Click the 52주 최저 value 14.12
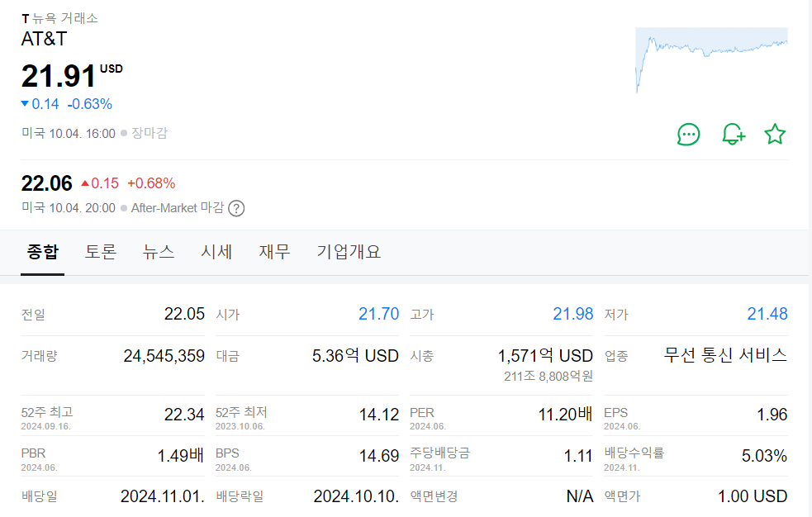The height and width of the screenshot is (517, 812). tap(379, 415)
